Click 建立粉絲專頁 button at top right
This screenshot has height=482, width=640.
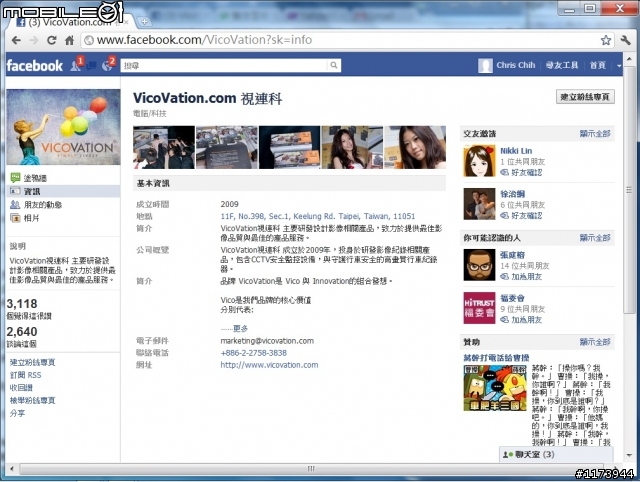click(585, 97)
